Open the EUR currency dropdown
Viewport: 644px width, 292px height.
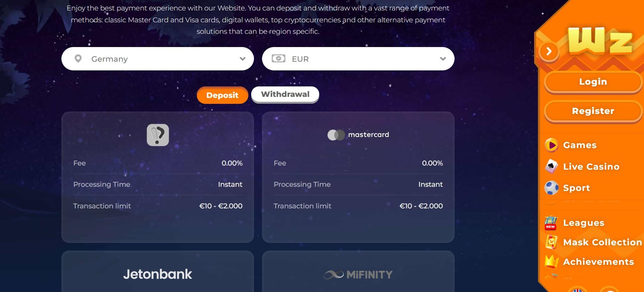pyautogui.click(x=358, y=59)
